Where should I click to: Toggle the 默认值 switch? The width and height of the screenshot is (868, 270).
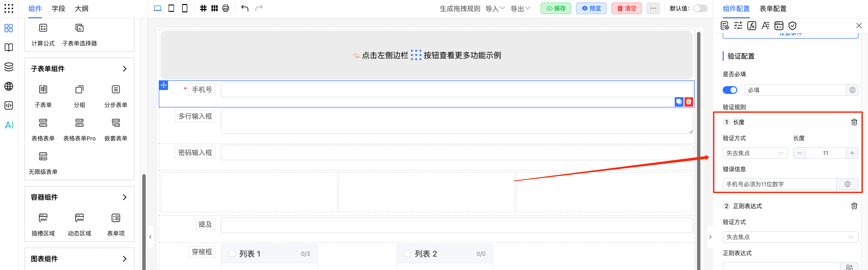coord(700,8)
